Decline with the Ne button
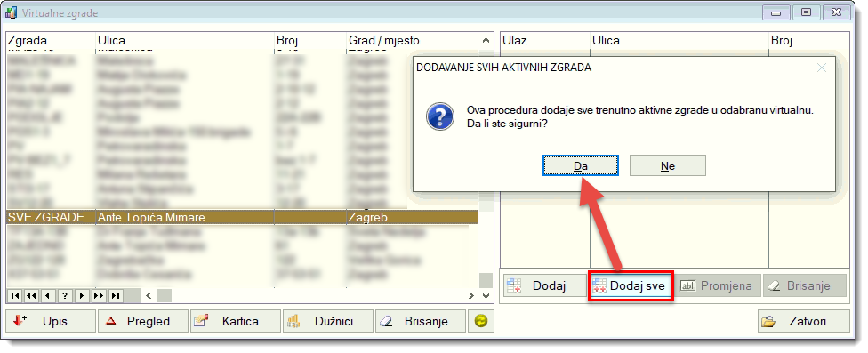 [668, 165]
